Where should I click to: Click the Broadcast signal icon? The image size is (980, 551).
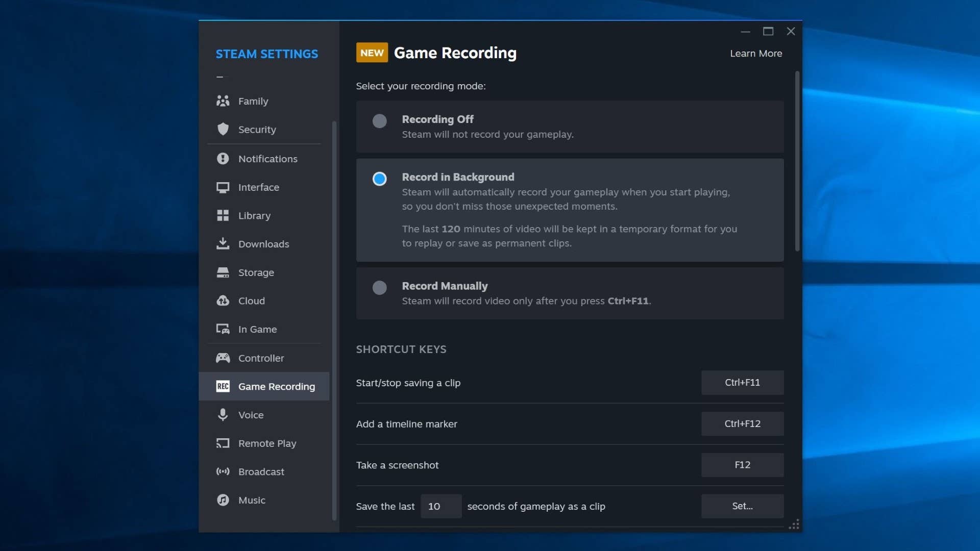coord(223,471)
